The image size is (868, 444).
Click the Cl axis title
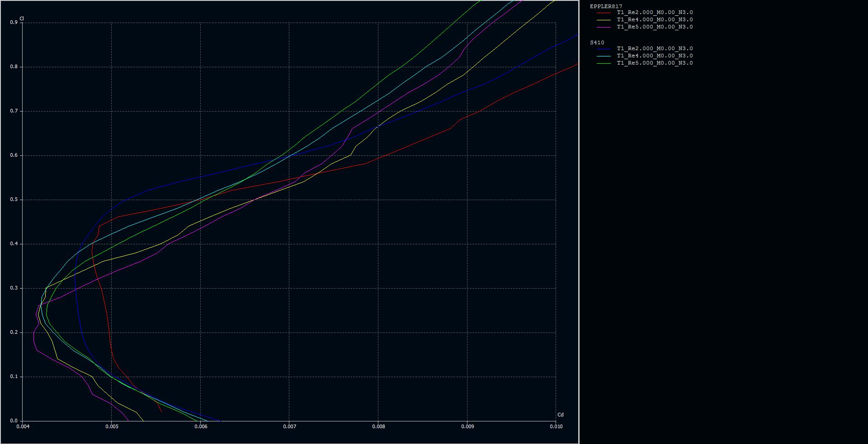click(22, 19)
